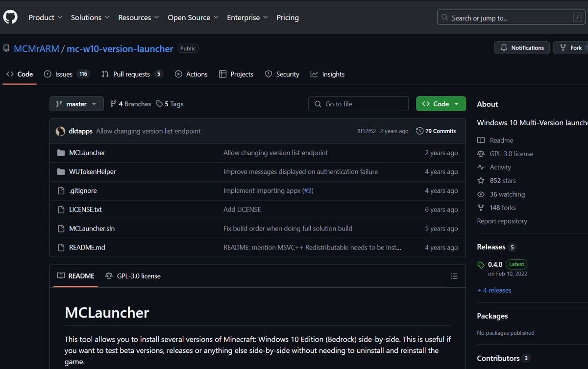Image resolution: width=588 pixels, height=369 pixels.
Task: Open the .gitignore file
Action: click(x=83, y=190)
